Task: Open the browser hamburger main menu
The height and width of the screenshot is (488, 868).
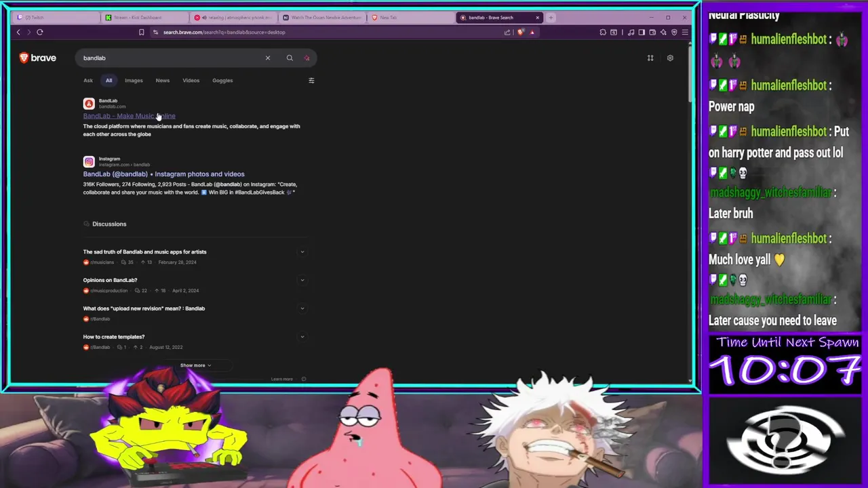Action: click(685, 32)
